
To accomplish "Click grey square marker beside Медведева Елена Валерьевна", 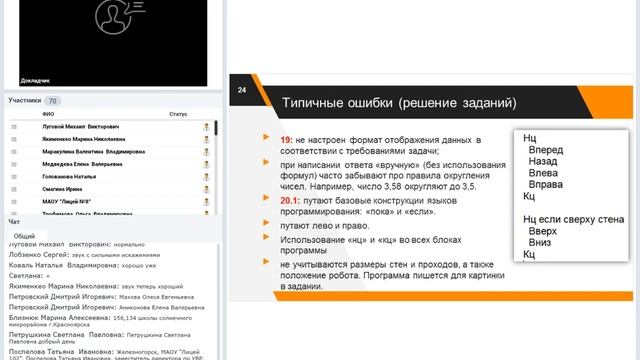I will click(14, 164).
